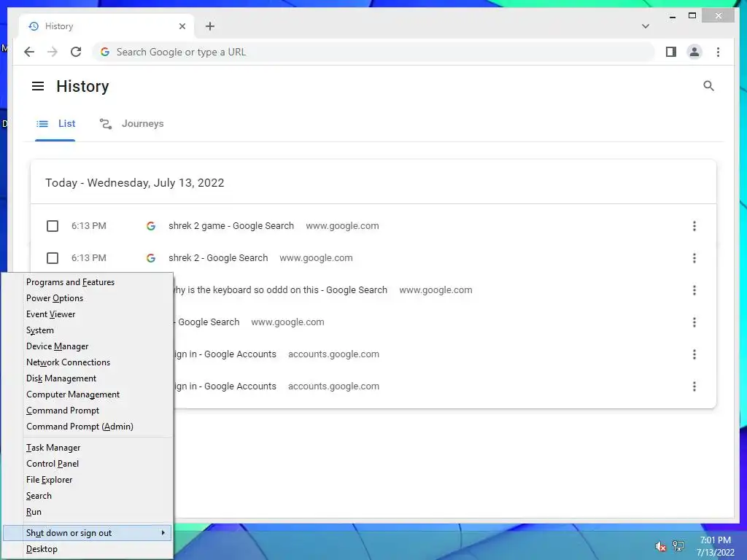The width and height of the screenshot is (747, 560).
Task: Open actions menu for the fourth Google Search entry
Action: click(694, 322)
